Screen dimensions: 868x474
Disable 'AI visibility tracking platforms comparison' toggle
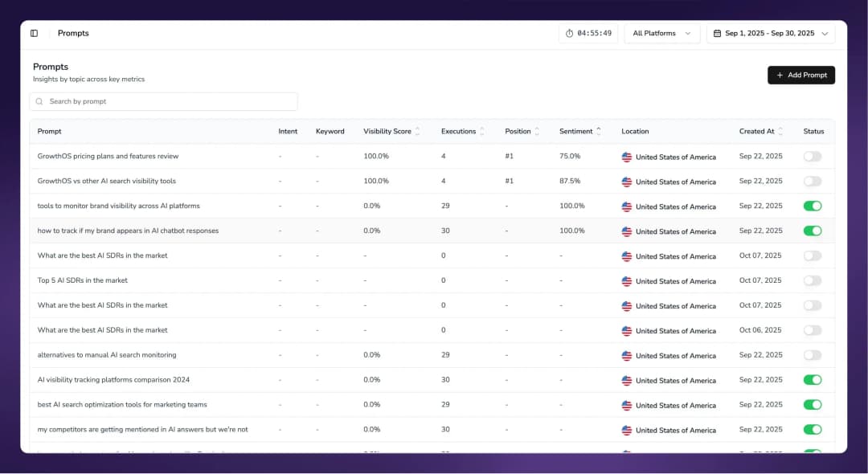pyautogui.click(x=813, y=380)
